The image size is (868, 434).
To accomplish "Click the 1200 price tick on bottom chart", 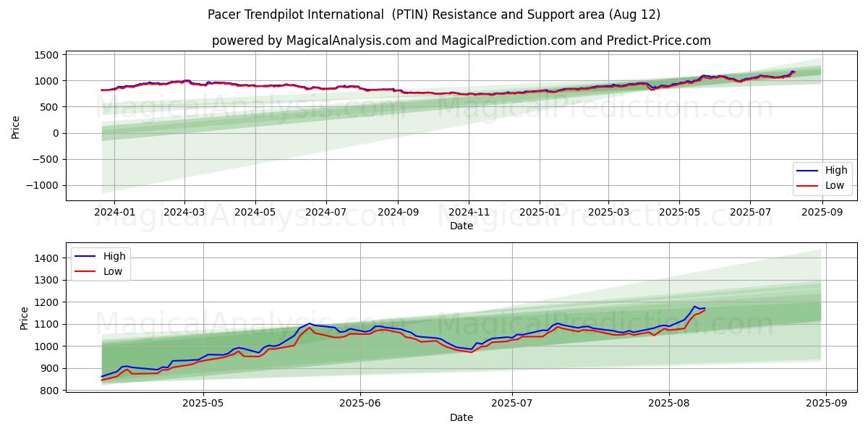I will click(x=47, y=302).
